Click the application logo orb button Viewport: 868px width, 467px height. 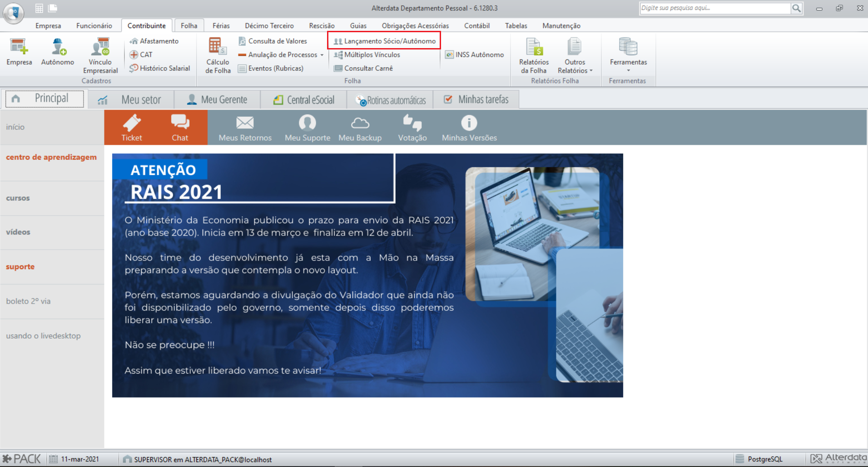[x=14, y=13]
